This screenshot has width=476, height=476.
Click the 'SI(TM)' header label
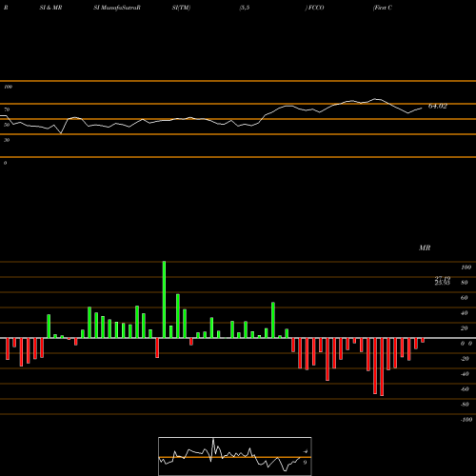coord(181,8)
